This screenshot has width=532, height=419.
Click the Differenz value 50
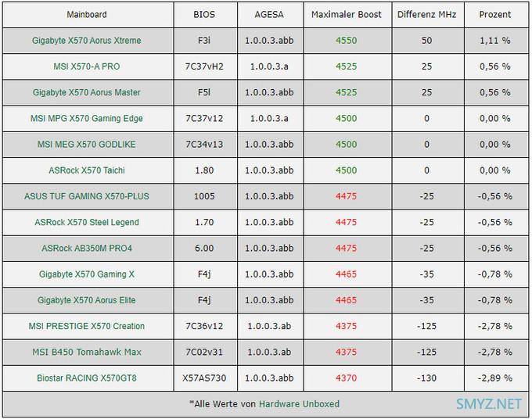[x=427, y=41]
